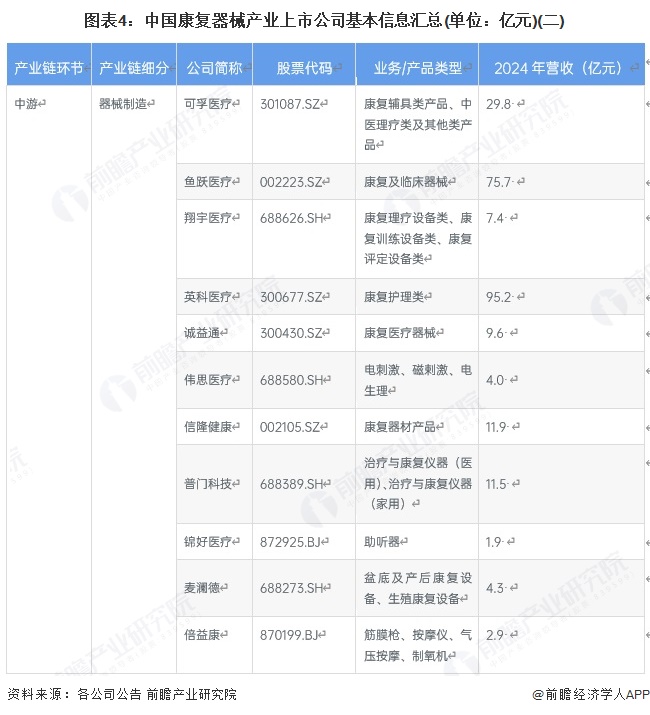Screen dimensions: 650x715
Task: Select the 翔宇医疗 company name
Action: point(208,218)
